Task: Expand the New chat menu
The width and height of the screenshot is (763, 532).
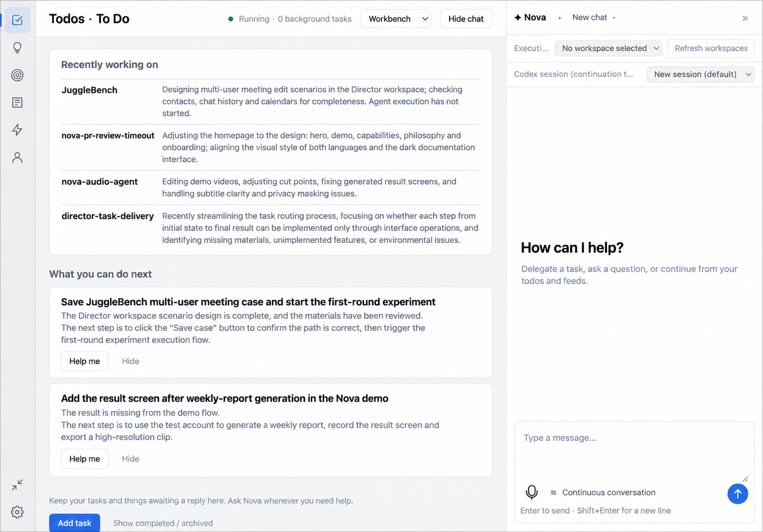Action: tap(594, 17)
